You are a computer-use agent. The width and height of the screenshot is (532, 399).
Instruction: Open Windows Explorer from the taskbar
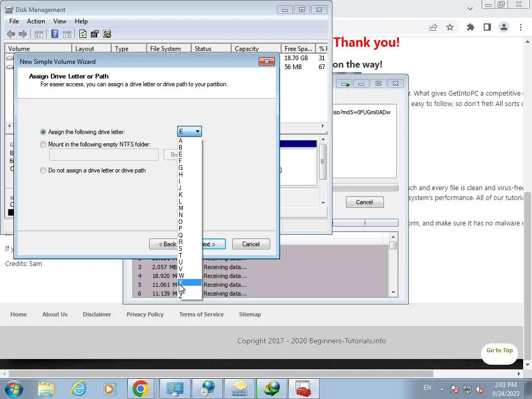46,389
